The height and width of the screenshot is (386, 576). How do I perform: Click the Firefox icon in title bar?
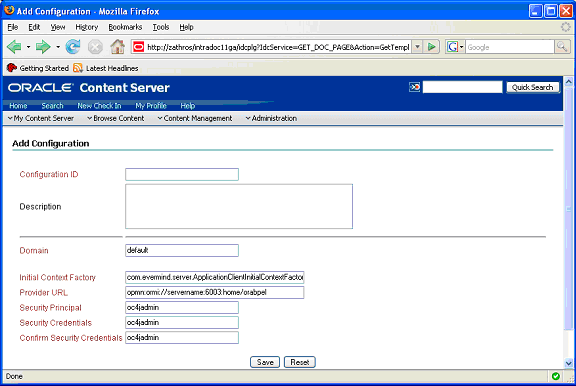coord(9,11)
